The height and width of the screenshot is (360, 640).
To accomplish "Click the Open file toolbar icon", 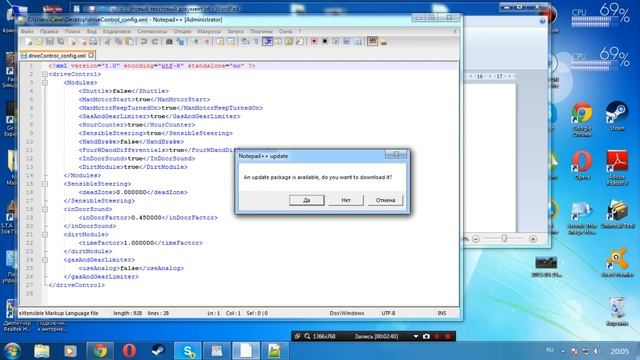I will [x=39, y=42].
